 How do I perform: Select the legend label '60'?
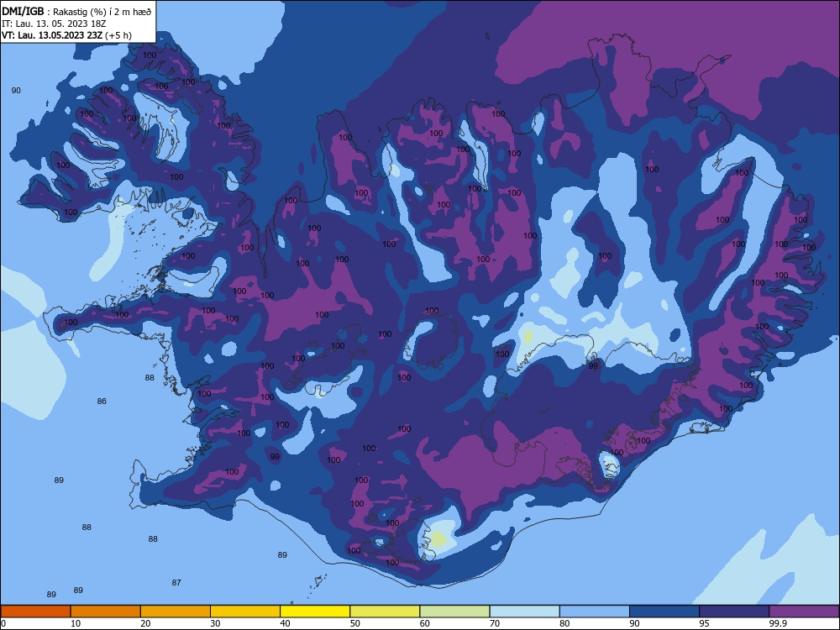[x=425, y=623]
